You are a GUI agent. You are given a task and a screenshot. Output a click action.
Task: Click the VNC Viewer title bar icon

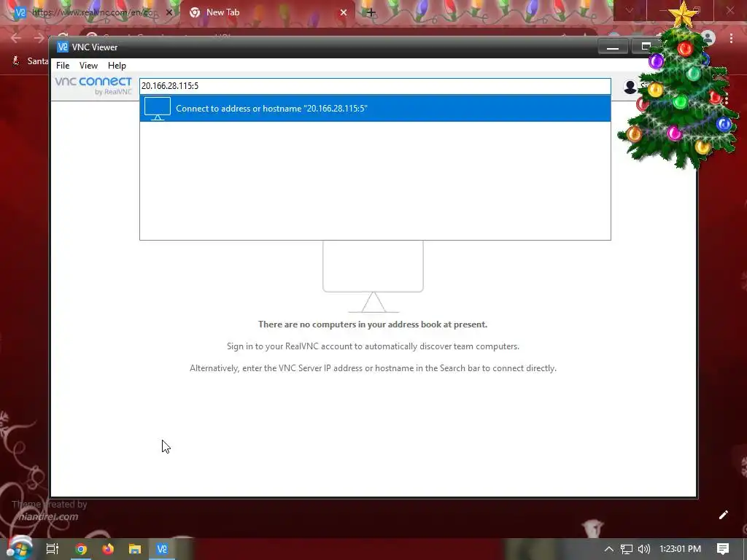pyautogui.click(x=63, y=47)
